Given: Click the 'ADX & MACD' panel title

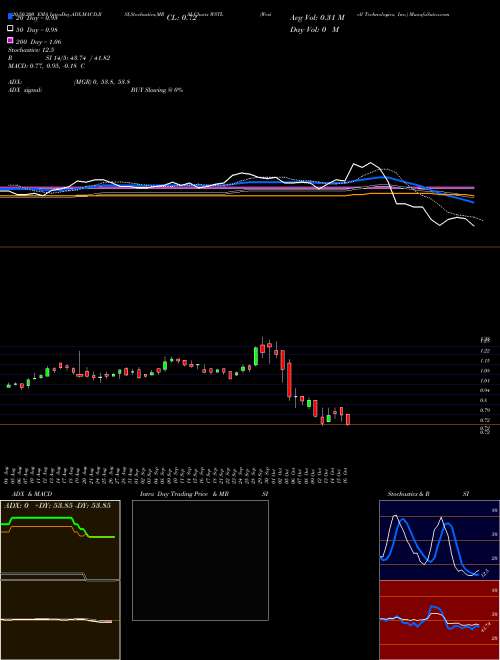Looking at the screenshot, I should tap(32, 494).
